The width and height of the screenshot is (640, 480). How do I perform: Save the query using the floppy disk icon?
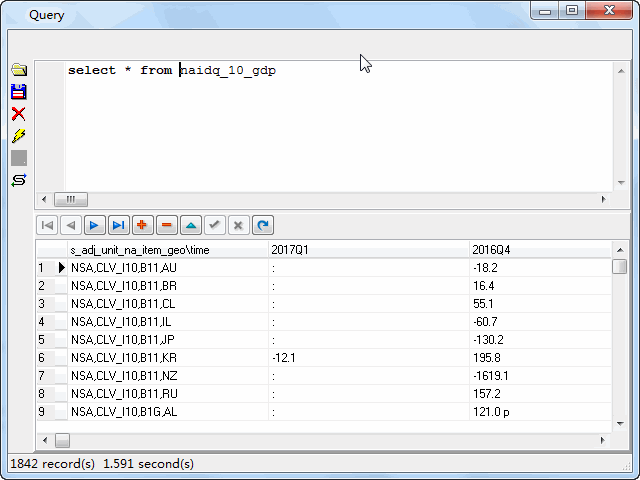click(x=18, y=92)
